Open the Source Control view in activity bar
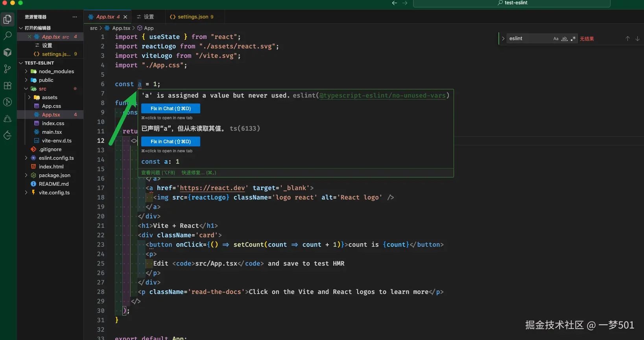644x340 pixels. click(7, 69)
